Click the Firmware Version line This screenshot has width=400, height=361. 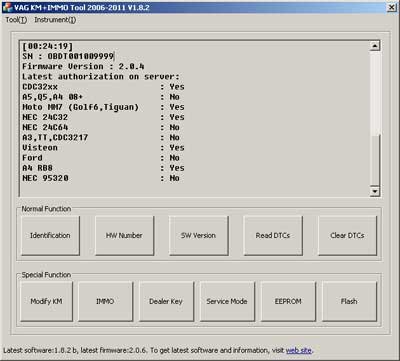83,66
